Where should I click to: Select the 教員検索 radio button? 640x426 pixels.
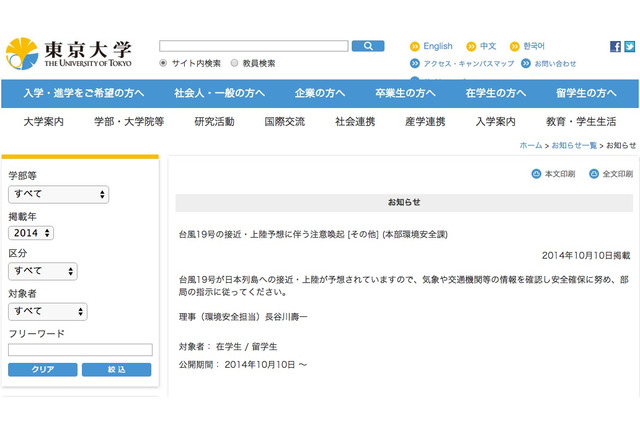234,63
